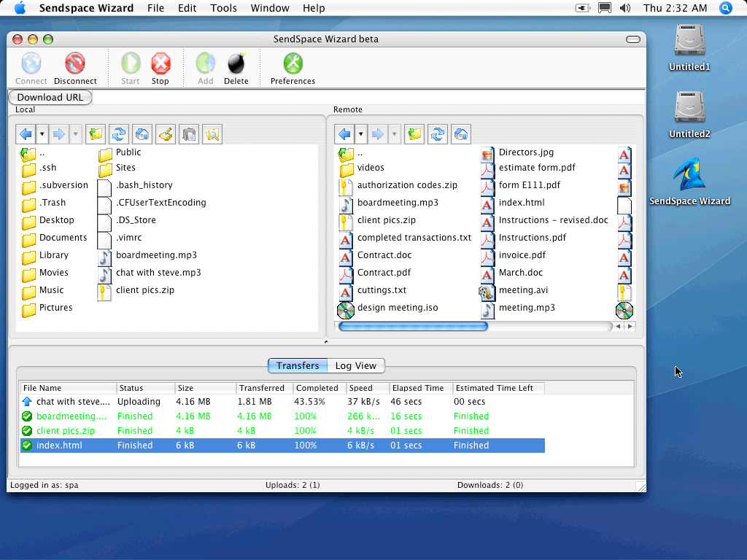Click the Add toolbar icon
The width and height of the screenshot is (747, 560).
(x=205, y=63)
